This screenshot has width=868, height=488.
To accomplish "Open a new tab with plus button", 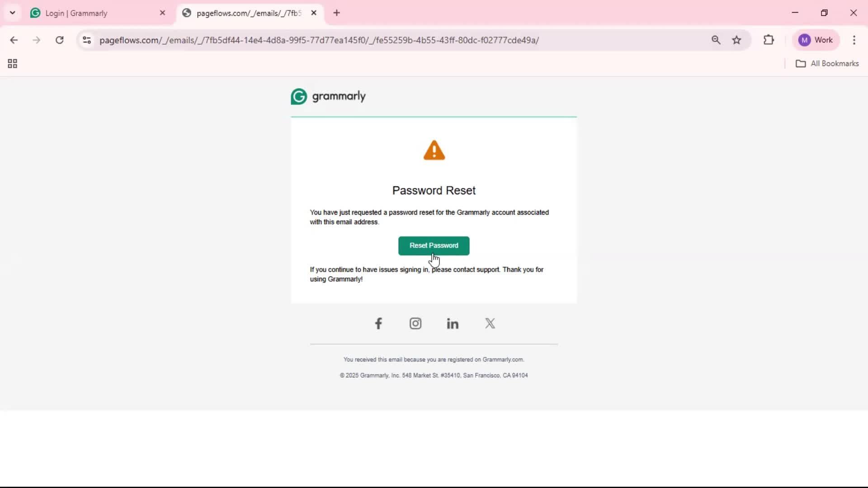I will coord(336,13).
